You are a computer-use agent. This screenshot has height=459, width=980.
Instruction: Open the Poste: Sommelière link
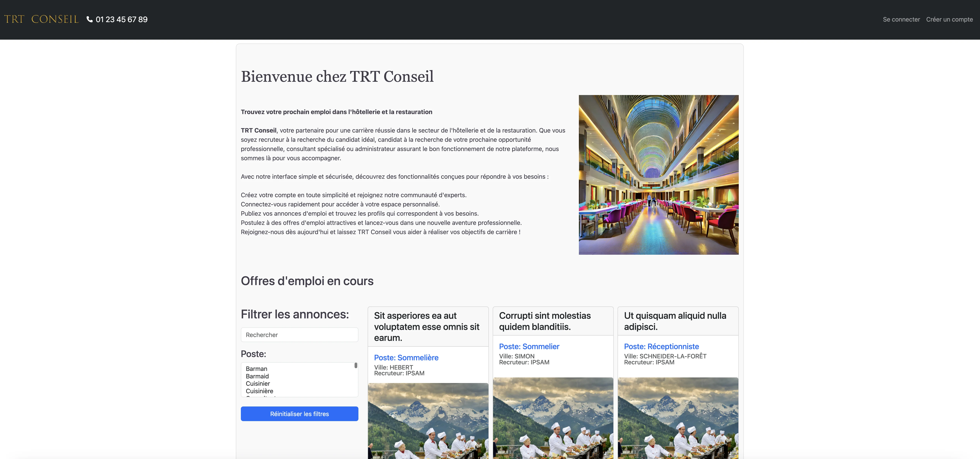point(406,357)
